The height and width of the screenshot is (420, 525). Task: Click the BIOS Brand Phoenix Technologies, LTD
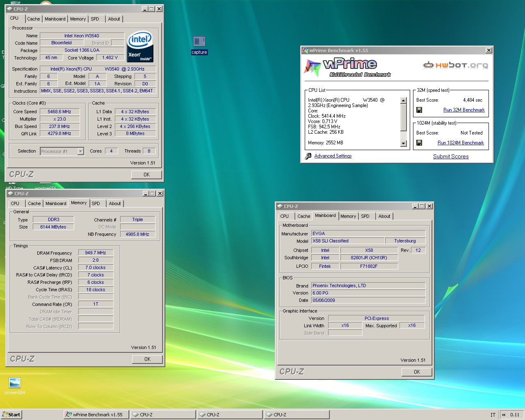coord(368,285)
